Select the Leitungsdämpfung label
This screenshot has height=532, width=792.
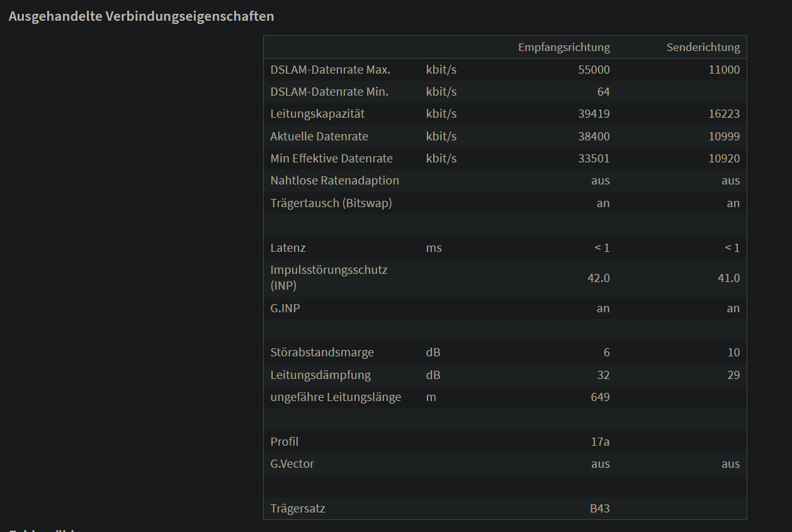point(320,375)
